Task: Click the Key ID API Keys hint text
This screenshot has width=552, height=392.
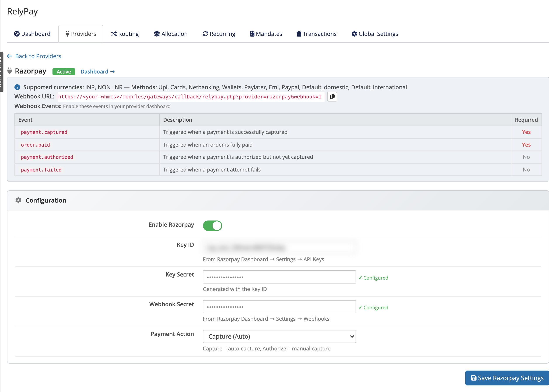Action: [x=264, y=259]
